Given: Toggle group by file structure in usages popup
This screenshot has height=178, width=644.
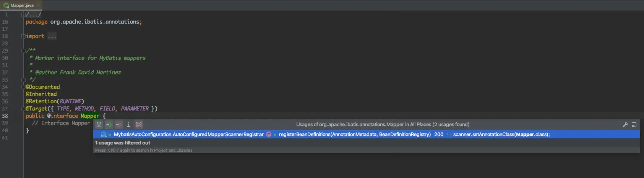Looking at the screenshot, I should coord(99,125).
